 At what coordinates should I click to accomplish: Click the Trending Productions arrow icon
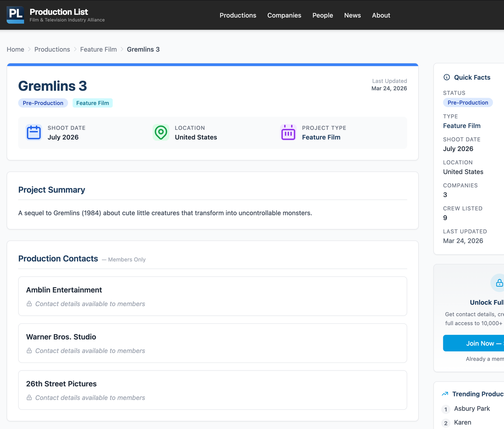coord(445,394)
